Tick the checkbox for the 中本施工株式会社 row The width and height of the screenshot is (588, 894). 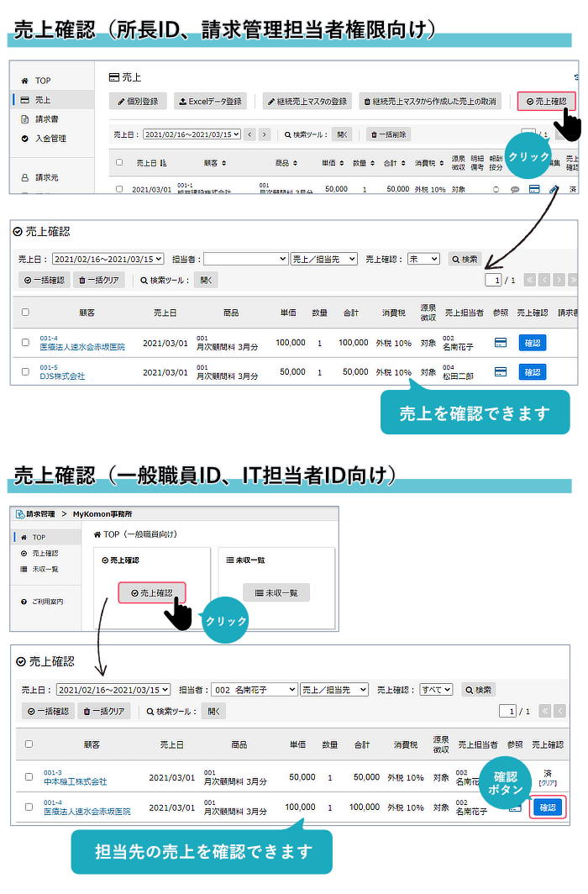29,777
